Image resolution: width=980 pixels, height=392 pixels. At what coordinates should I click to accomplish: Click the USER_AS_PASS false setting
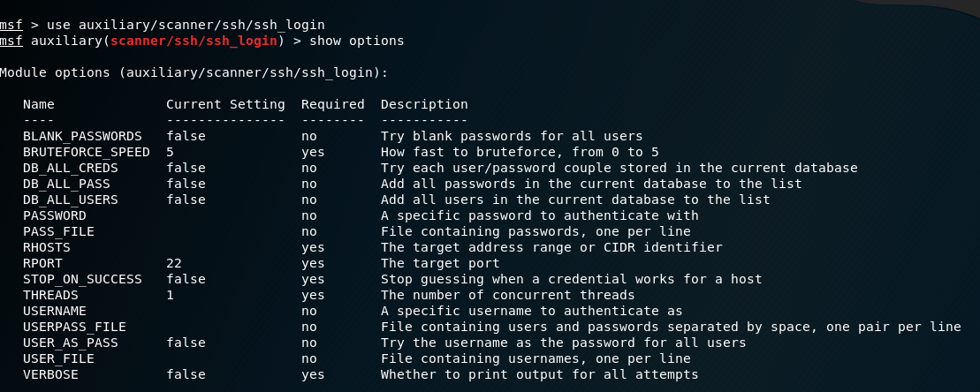coord(186,343)
